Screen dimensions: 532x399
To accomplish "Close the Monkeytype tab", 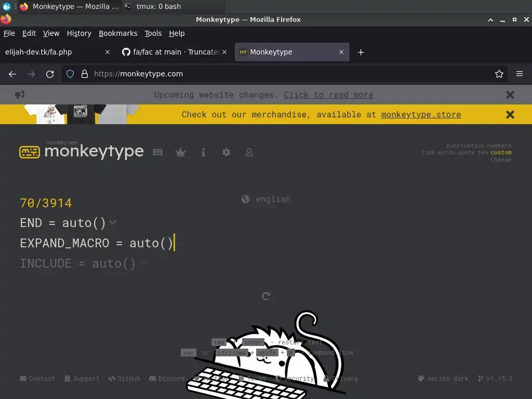I will [x=341, y=52].
